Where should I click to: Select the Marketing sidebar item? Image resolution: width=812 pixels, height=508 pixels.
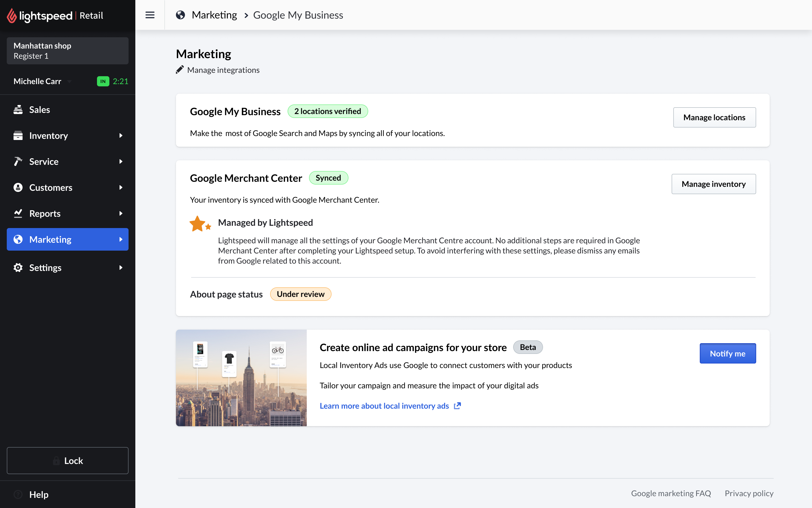click(x=67, y=239)
